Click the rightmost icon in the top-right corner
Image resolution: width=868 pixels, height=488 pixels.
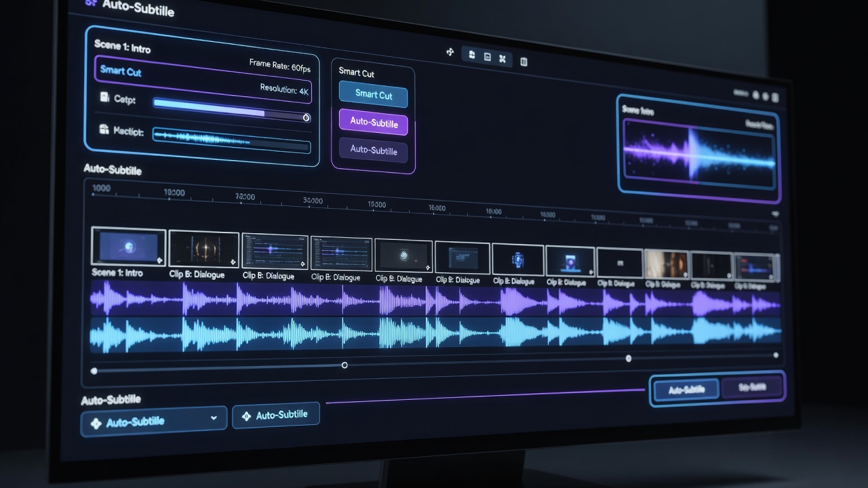[775, 98]
